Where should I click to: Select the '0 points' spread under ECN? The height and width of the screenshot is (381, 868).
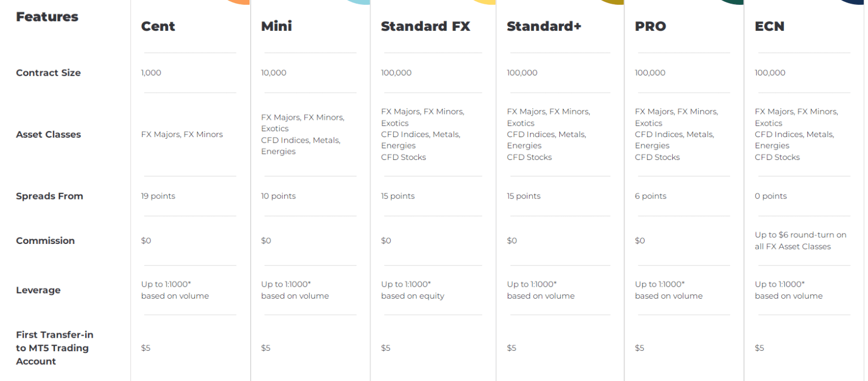tap(770, 196)
